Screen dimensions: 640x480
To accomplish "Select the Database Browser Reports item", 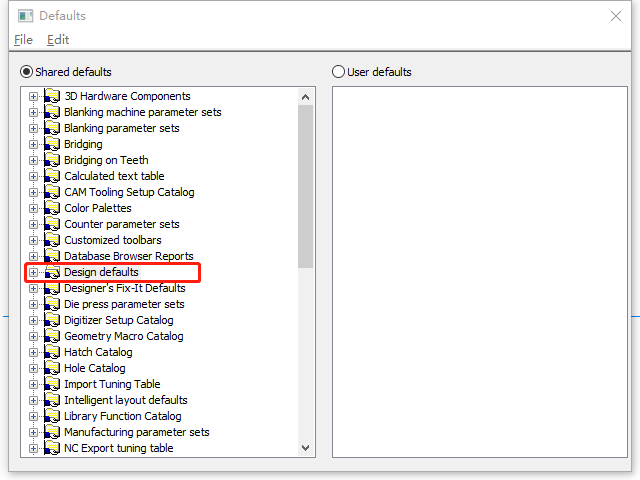I will tap(129, 256).
